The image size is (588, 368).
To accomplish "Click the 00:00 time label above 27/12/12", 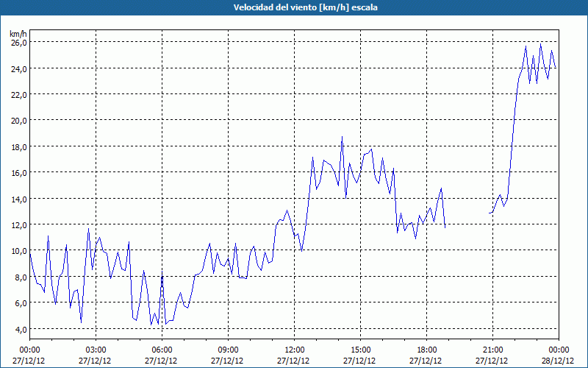I will pyautogui.click(x=29, y=350).
